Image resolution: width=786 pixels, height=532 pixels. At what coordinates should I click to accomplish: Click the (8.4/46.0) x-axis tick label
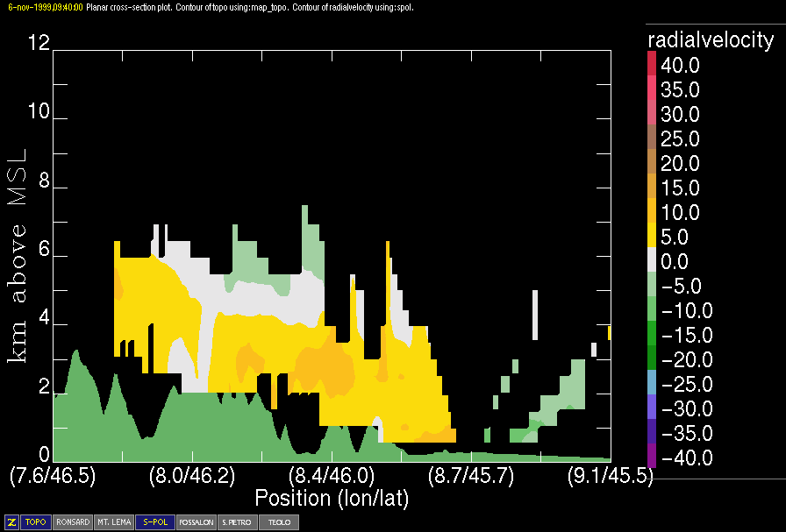click(x=332, y=478)
